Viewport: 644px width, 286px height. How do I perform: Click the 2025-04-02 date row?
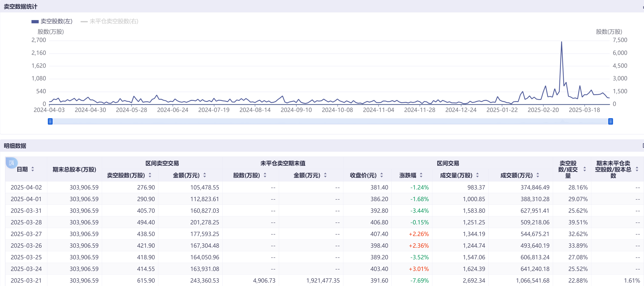(26, 187)
